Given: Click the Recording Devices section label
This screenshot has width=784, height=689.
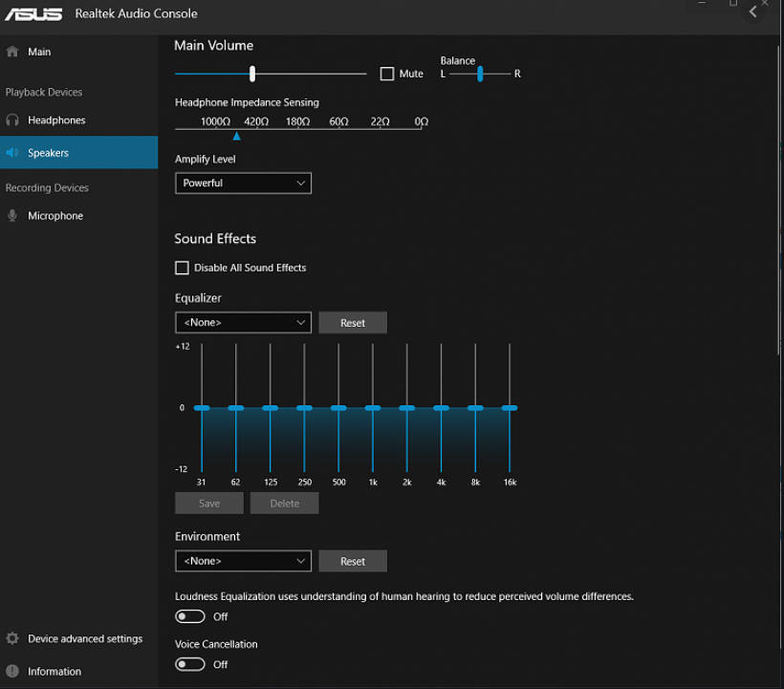Looking at the screenshot, I should [x=47, y=188].
